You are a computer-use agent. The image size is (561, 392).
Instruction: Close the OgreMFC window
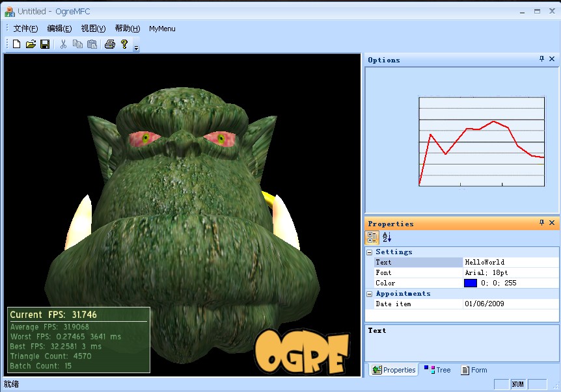pyautogui.click(x=552, y=12)
